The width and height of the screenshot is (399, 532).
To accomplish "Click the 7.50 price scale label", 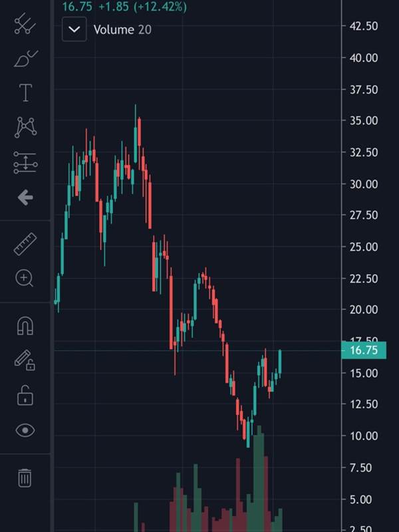I will pyautogui.click(x=360, y=467).
